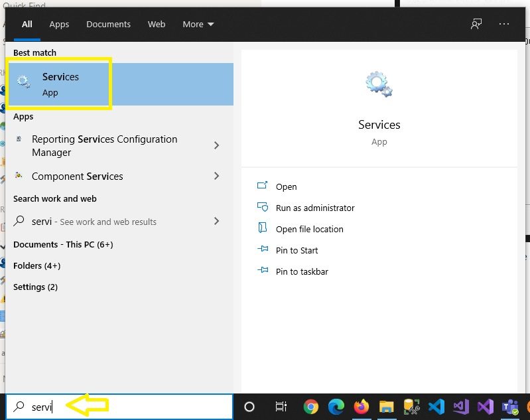Click Open for the Services app
This screenshot has height=420, width=530.
[x=287, y=186]
